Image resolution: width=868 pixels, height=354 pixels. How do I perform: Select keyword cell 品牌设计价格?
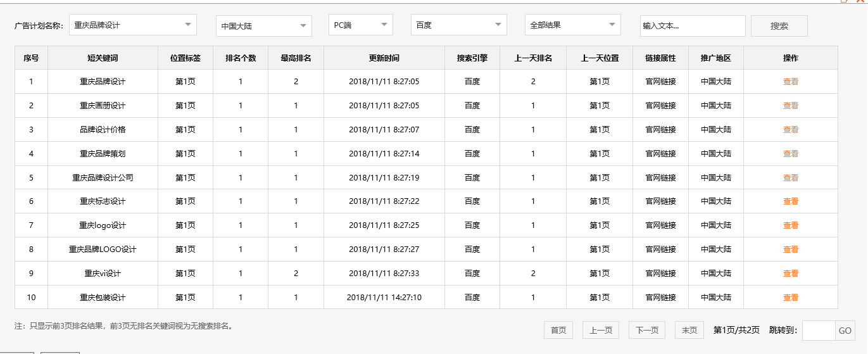coord(103,130)
